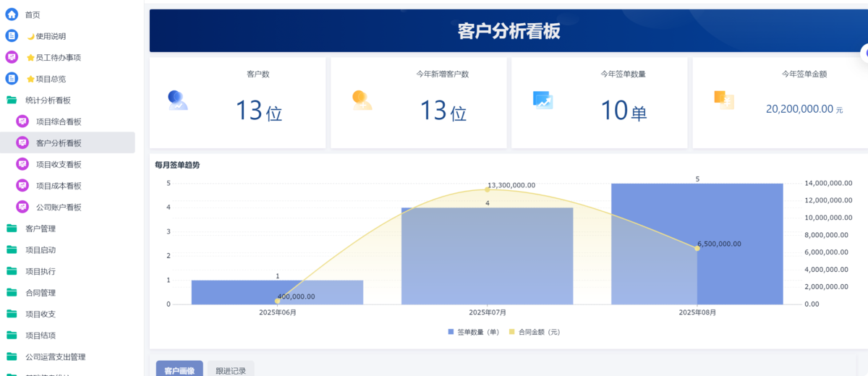Click the 13,300,000.00 line data point

coord(488,189)
